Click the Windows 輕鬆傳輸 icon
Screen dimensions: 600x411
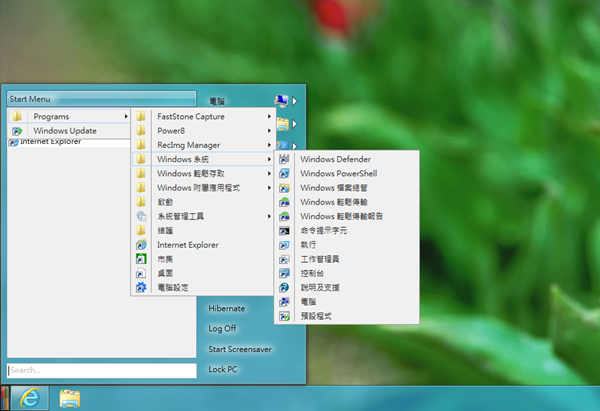tap(284, 202)
